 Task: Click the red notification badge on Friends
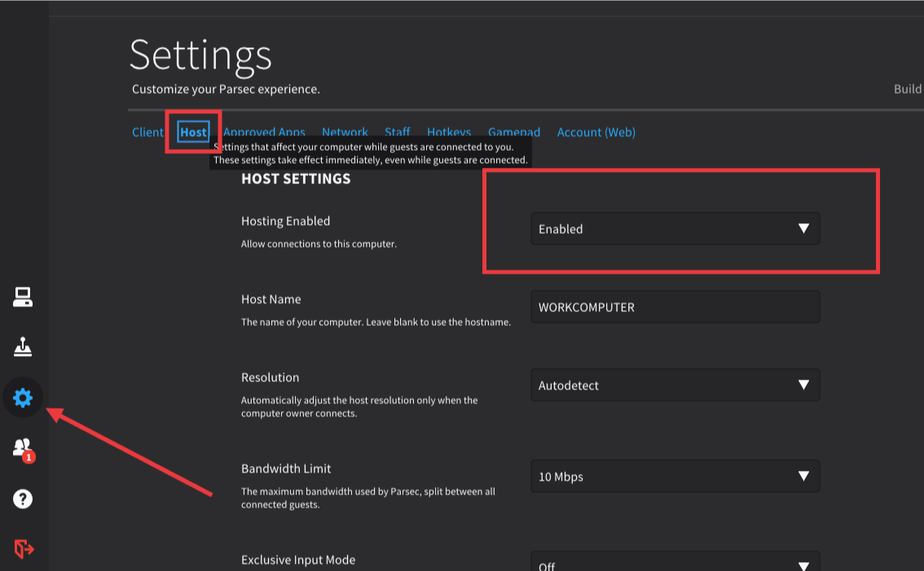tap(29, 458)
